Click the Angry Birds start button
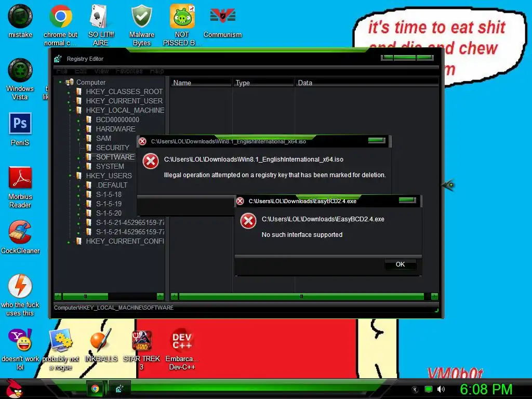This screenshot has height=399, width=532. [x=14, y=389]
